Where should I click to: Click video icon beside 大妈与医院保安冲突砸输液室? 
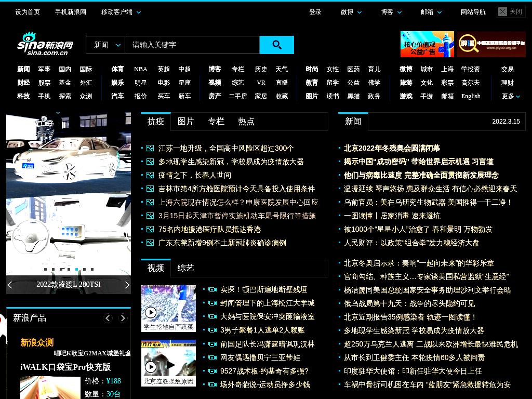pyautogui.click(x=212, y=317)
